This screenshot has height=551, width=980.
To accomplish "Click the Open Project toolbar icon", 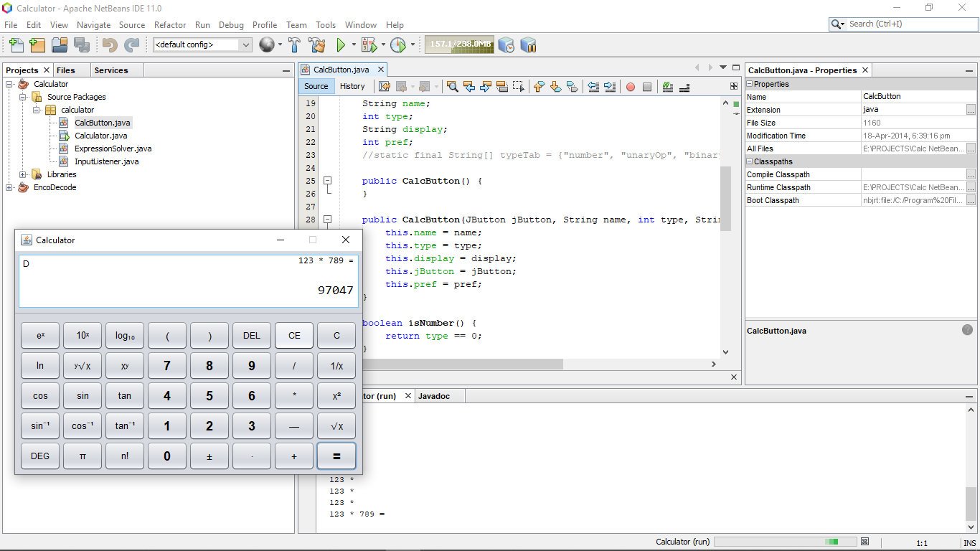I will click(60, 45).
